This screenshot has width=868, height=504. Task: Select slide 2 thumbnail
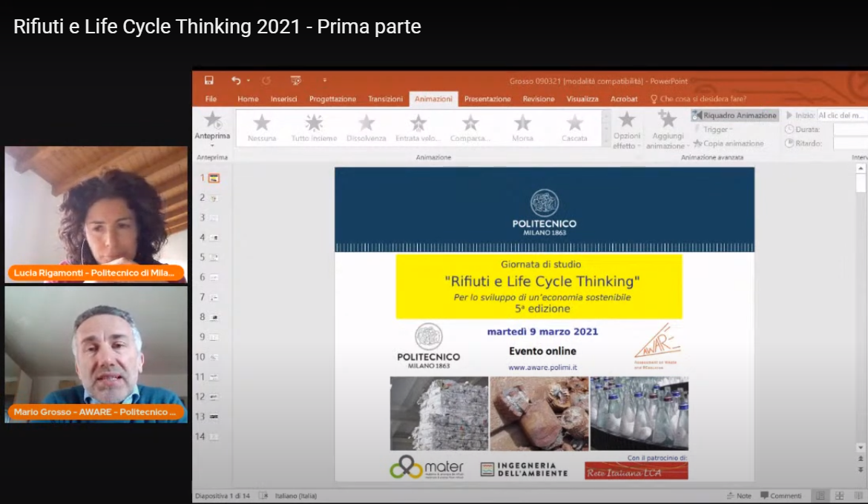click(214, 198)
